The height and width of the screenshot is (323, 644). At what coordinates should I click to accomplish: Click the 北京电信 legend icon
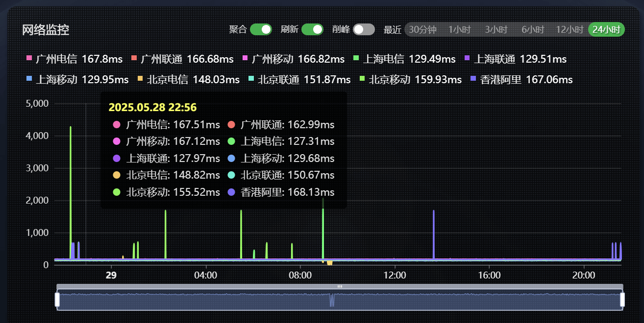140,79
